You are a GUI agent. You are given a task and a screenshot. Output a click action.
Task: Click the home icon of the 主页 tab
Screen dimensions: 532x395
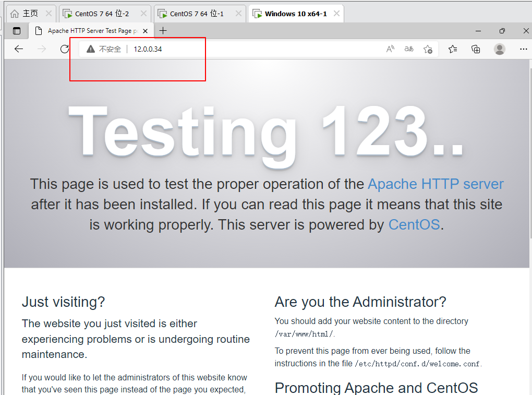click(15, 14)
